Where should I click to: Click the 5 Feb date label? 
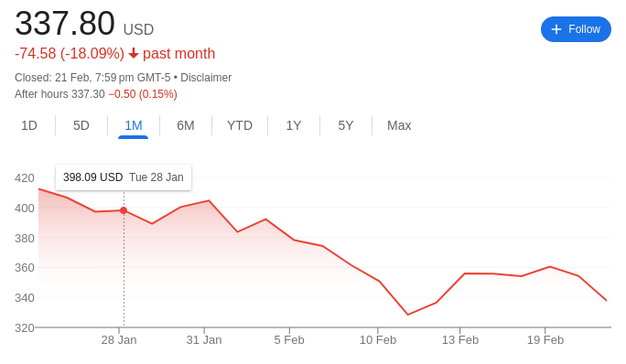[x=289, y=339]
